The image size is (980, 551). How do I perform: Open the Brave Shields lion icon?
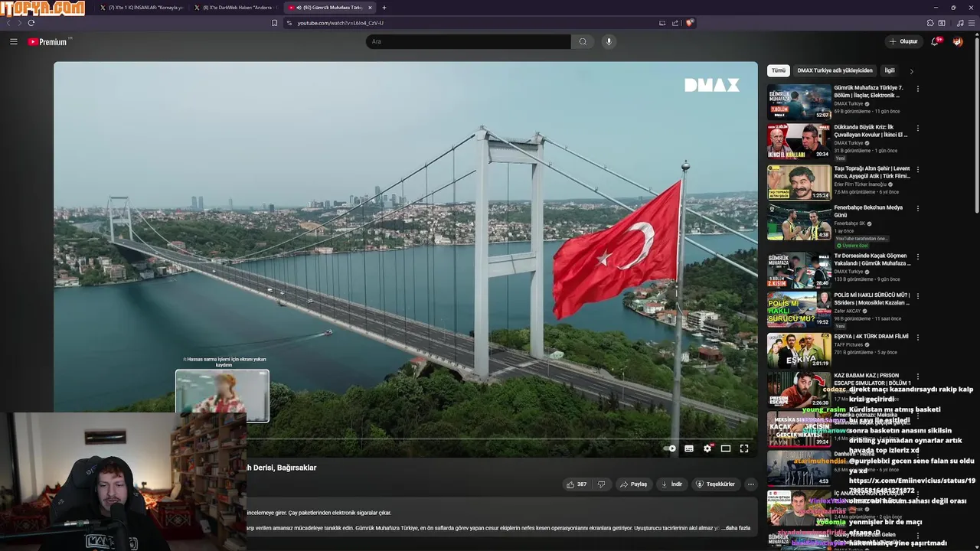coord(689,23)
